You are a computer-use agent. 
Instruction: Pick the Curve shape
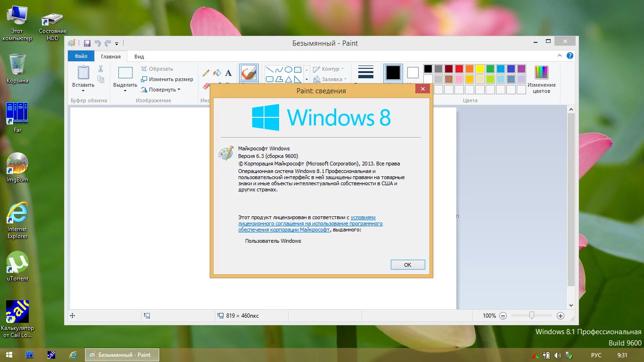279,70
